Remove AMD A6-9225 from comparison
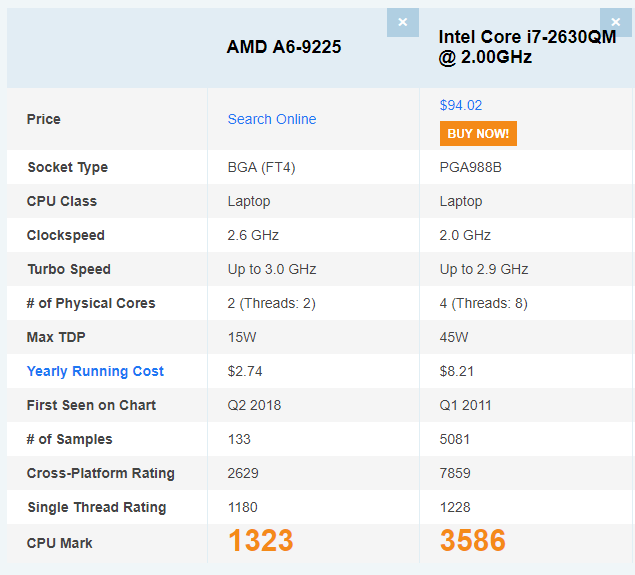This screenshot has width=635, height=575. 403,22
